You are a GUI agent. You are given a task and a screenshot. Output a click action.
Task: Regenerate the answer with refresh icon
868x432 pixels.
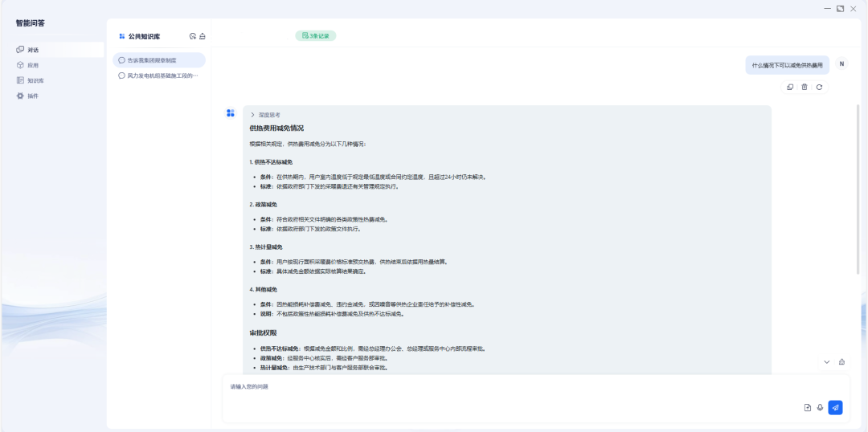[x=819, y=87]
